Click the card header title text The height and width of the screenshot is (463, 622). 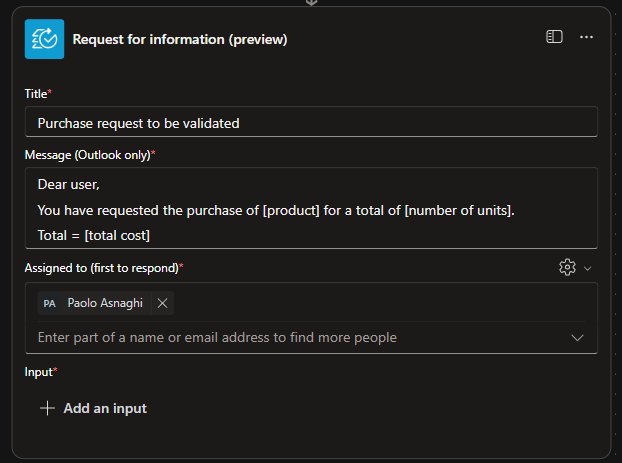click(x=180, y=39)
